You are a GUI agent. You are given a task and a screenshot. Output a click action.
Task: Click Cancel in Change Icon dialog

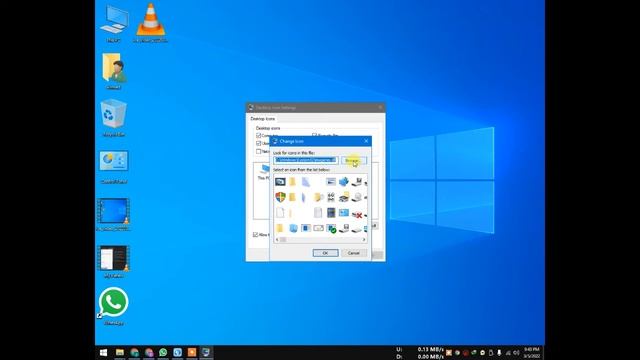pyautogui.click(x=353, y=253)
